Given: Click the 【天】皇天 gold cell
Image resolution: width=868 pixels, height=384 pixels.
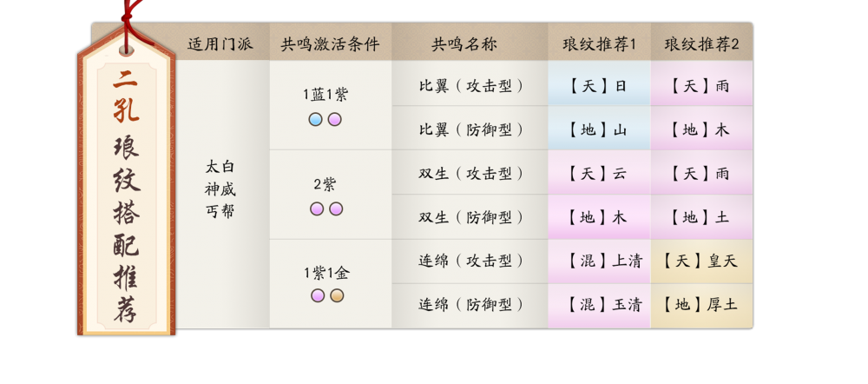Looking at the screenshot, I should (701, 261).
